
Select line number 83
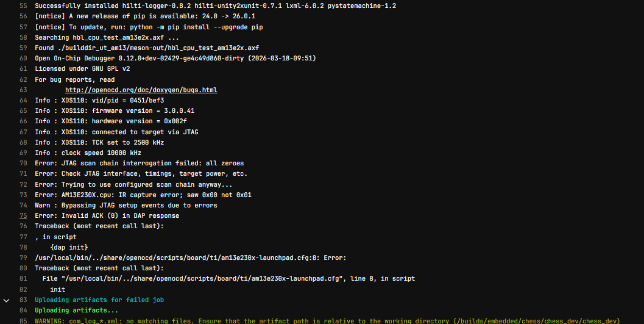[x=23, y=300]
